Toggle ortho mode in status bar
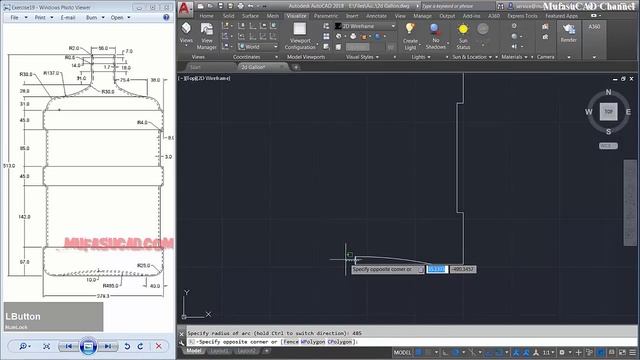This screenshot has width=640, height=360. point(445,352)
